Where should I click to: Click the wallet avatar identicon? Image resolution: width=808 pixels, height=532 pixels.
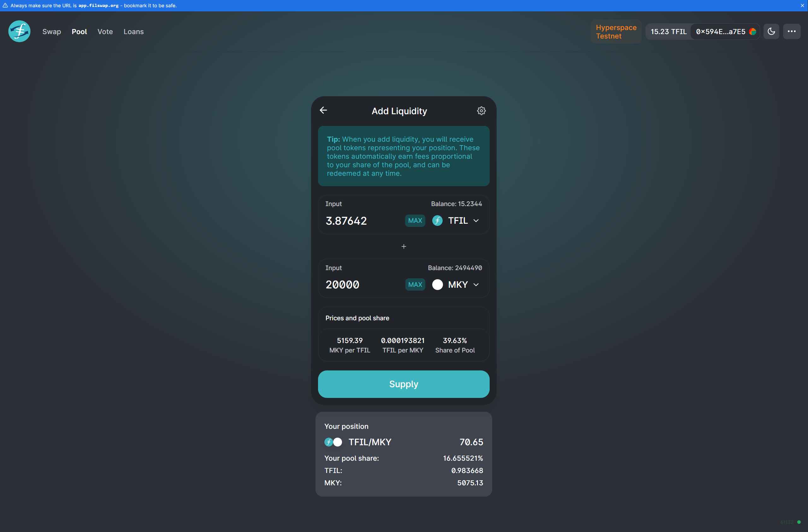tap(752, 32)
